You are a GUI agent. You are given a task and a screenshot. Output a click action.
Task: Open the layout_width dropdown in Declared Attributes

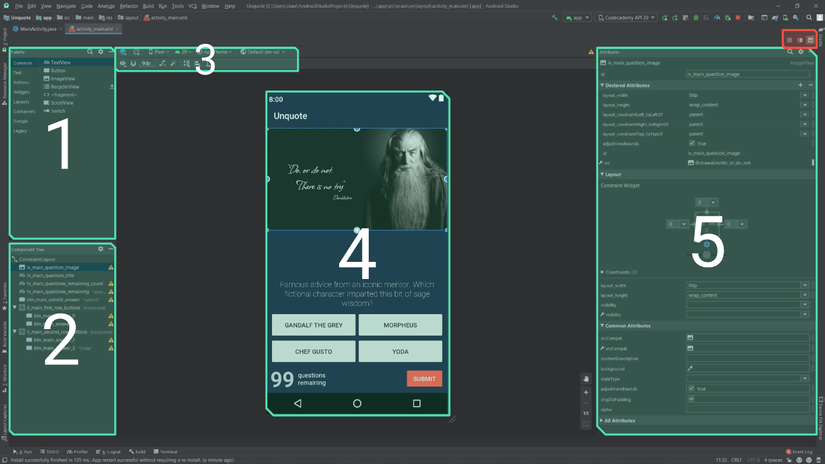coord(804,95)
